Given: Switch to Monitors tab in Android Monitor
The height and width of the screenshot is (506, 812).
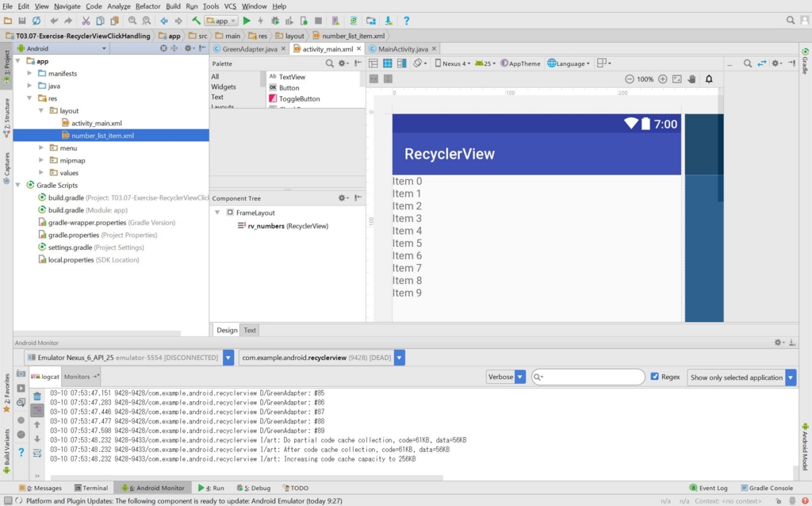Looking at the screenshot, I should (82, 377).
